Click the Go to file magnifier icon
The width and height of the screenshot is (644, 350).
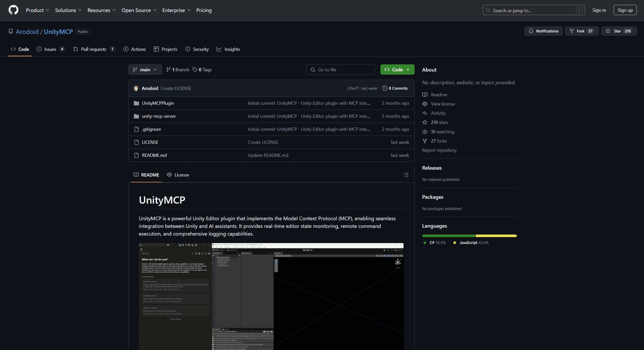click(313, 69)
